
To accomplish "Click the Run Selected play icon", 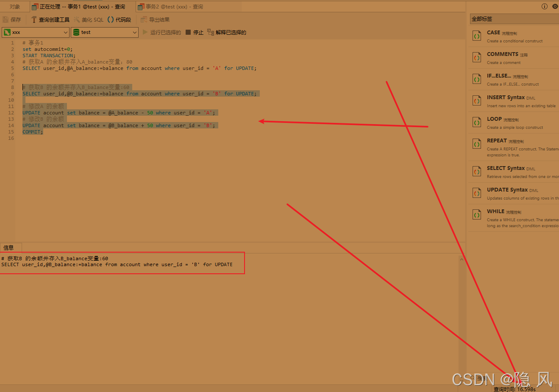I will point(145,32).
